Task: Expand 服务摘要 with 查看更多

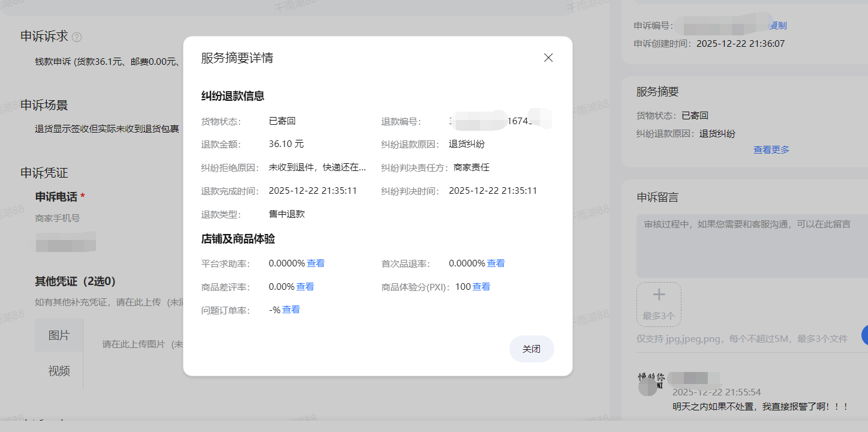Action: [771, 149]
